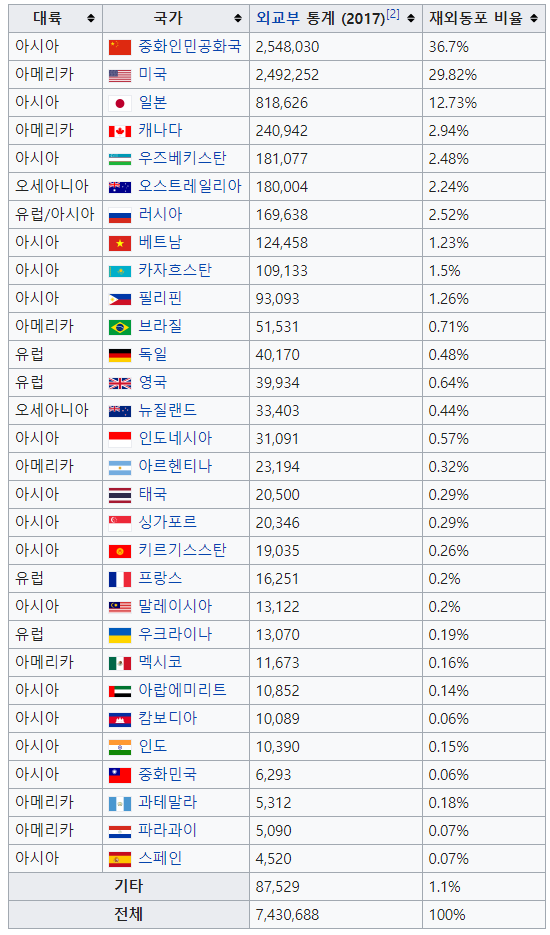Select the 2,548,030 statistic cell

click(336, 47)
